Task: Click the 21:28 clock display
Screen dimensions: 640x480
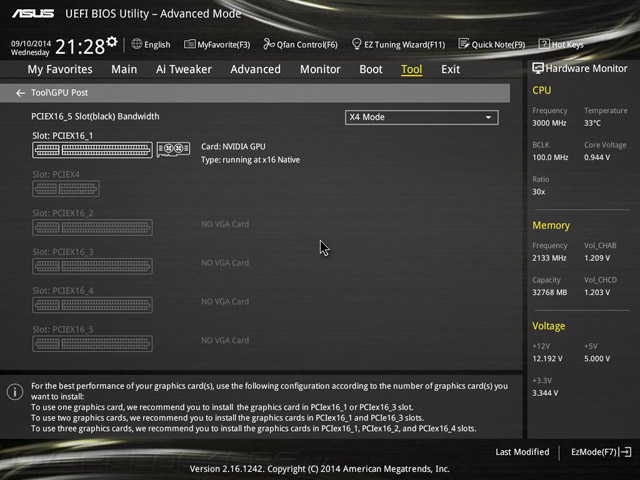Action: (x=80, y=47)
